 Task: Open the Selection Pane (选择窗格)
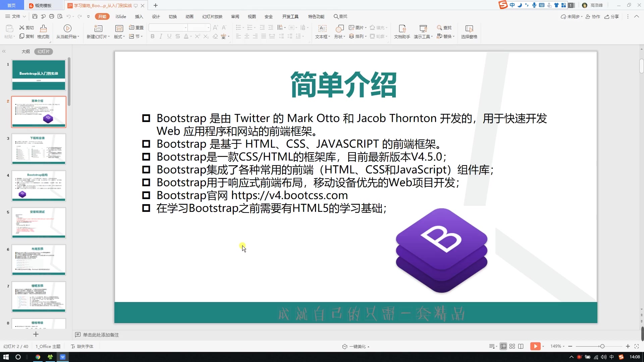point(469,32)
